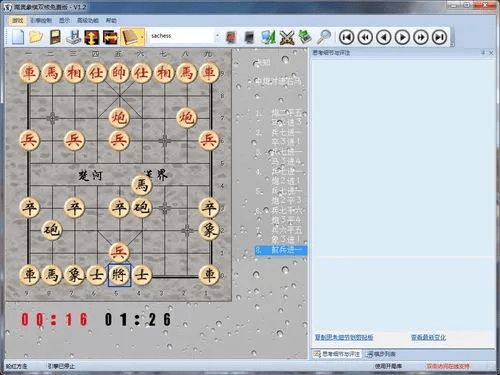The height and width of the screenshot is (375, 500).
Task: Click the brown board save icon
Action: [x=55, y=37]
